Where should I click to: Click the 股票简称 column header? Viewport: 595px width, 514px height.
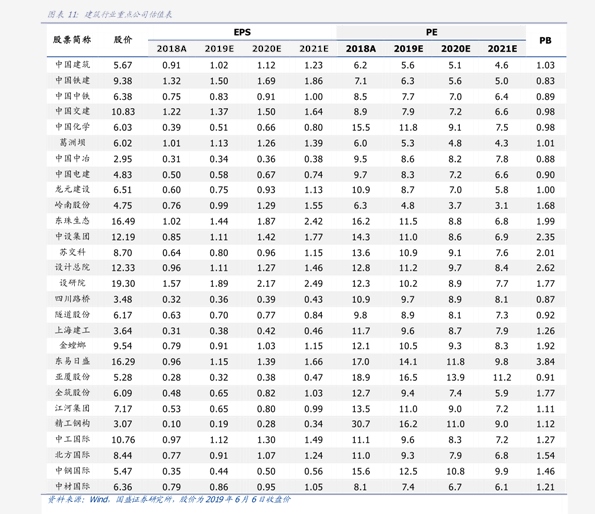click(x=72, y=39)
